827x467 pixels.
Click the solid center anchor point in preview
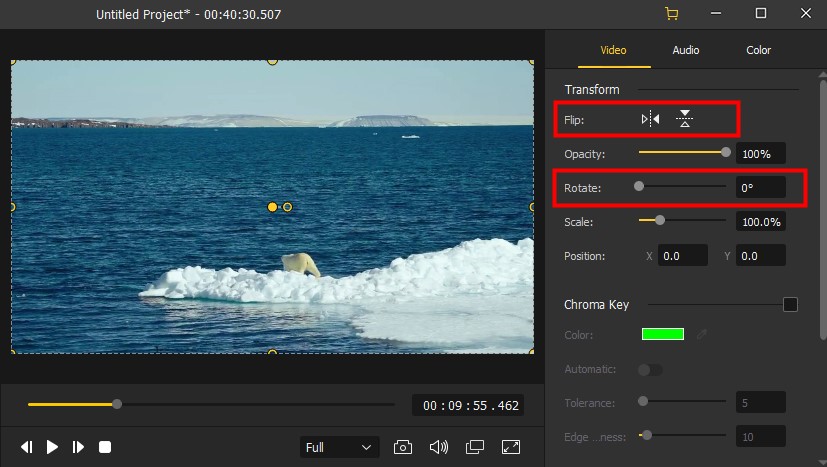(x=272, y=207)
